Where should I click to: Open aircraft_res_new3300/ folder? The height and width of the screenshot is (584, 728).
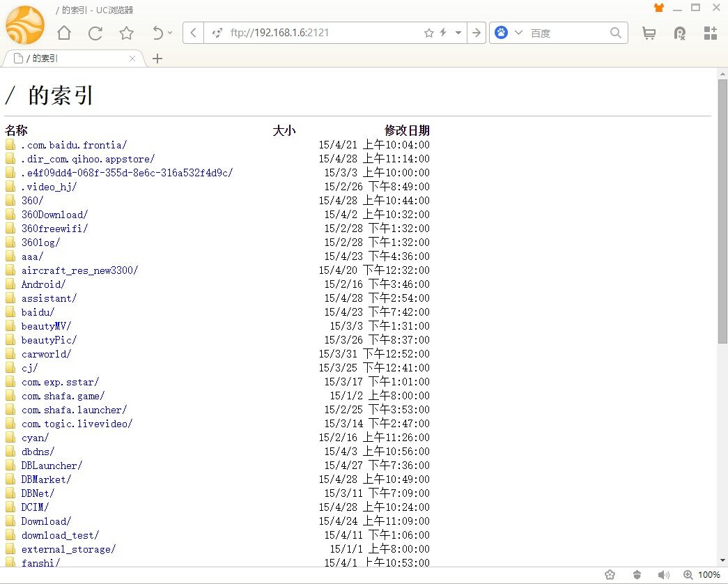coord(79,270)
